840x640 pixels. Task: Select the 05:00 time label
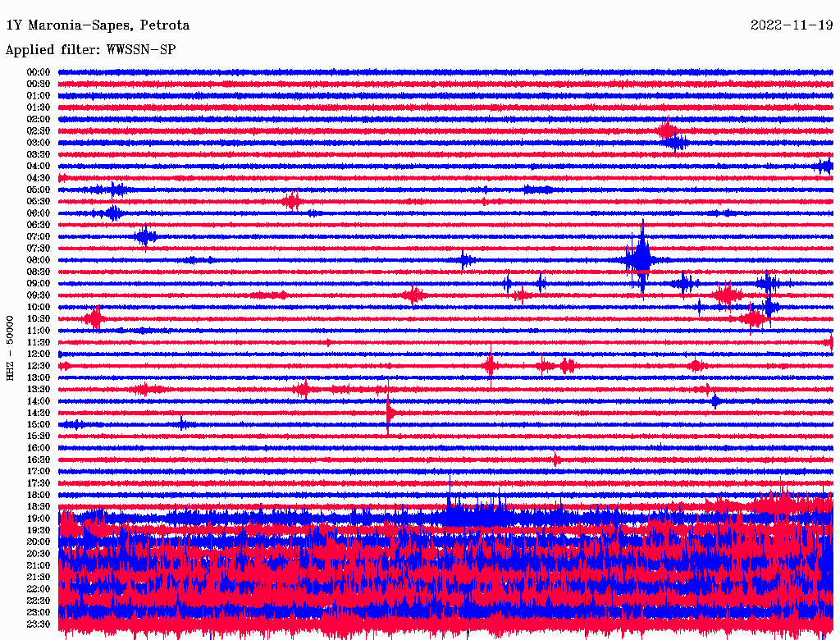(x=39, y=190)
